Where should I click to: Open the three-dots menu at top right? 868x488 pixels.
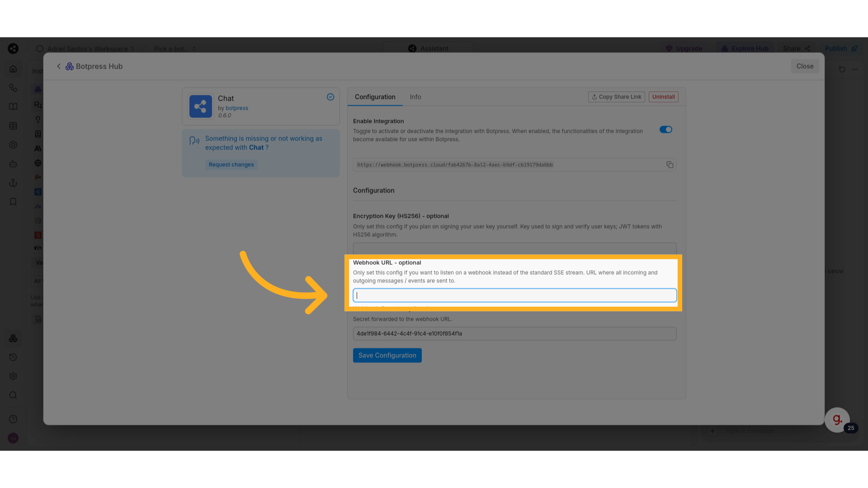(854, 69)
